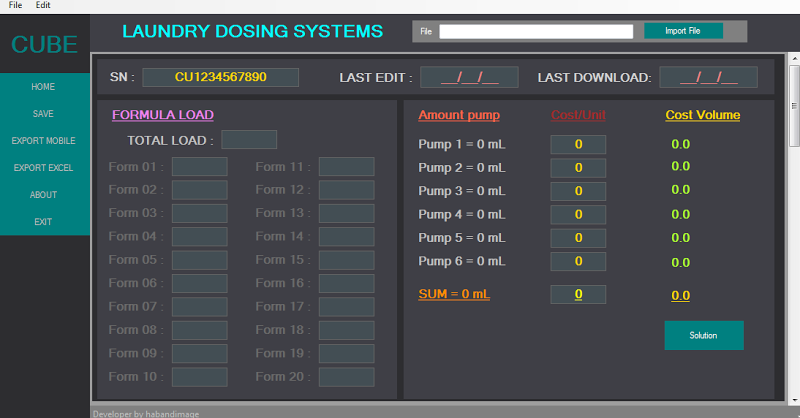Open the Edit menu
Viewport: 800px width, 418px height.
(43, 5)
